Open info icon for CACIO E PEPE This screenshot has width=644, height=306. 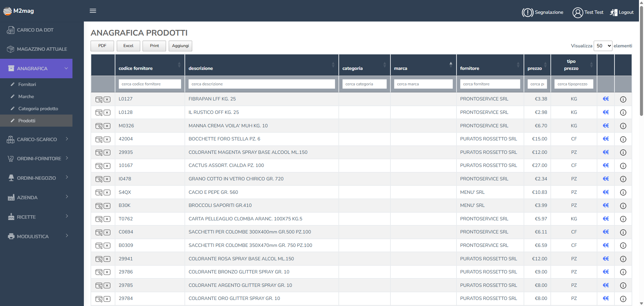point(623,192)
